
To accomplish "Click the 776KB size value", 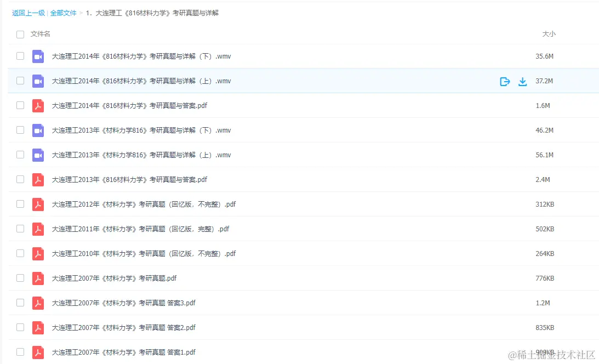I will tap(545, 278).
